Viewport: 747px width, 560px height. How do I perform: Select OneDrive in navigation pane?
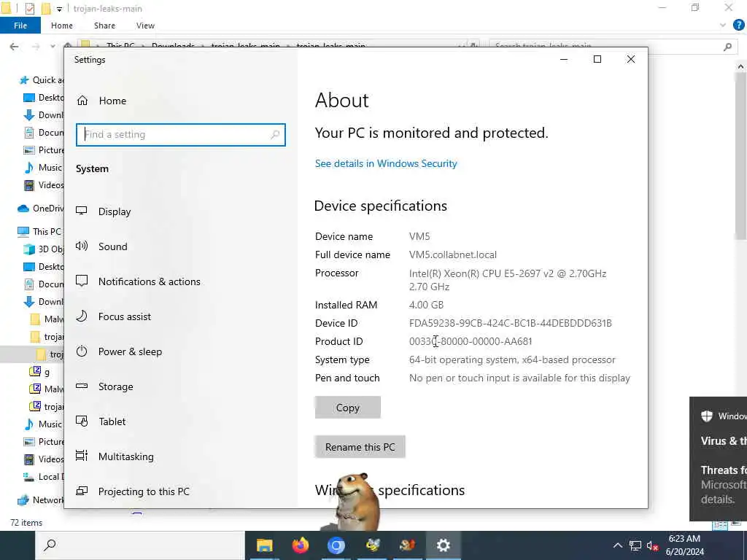41,209
